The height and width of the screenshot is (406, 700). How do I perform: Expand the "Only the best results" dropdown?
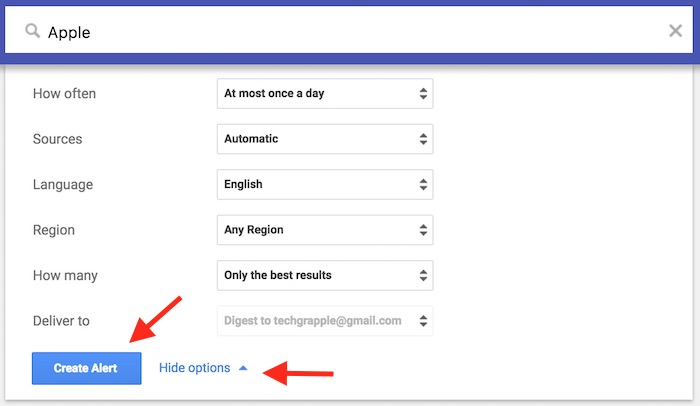click(x=324, y=275)
